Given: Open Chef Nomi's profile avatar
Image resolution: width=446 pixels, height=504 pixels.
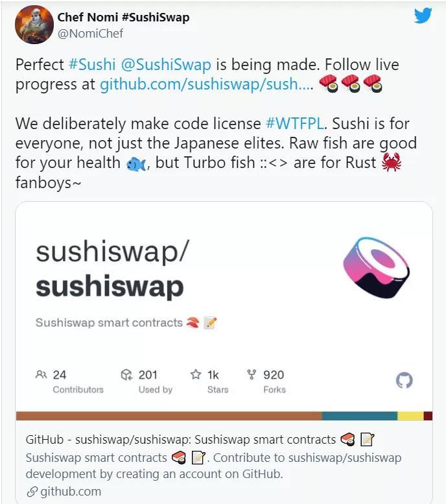Looking at the screenshot, I should (x=34, y=25).
